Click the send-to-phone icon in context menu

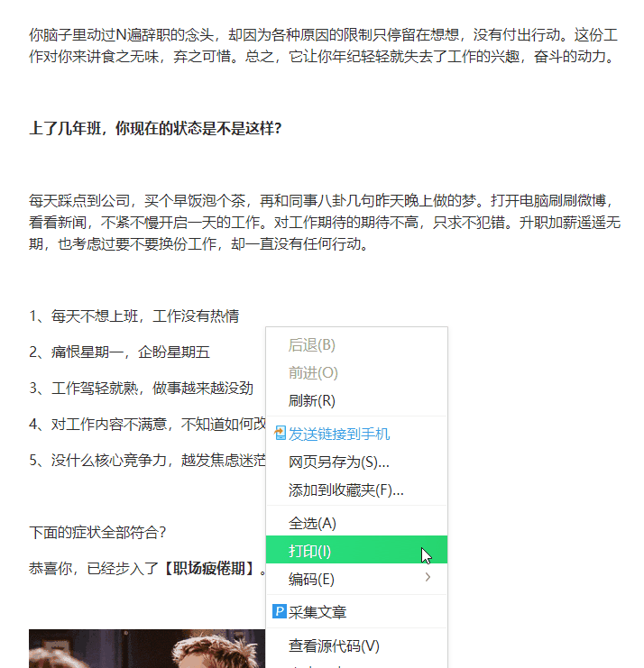(x=280, y=434)
